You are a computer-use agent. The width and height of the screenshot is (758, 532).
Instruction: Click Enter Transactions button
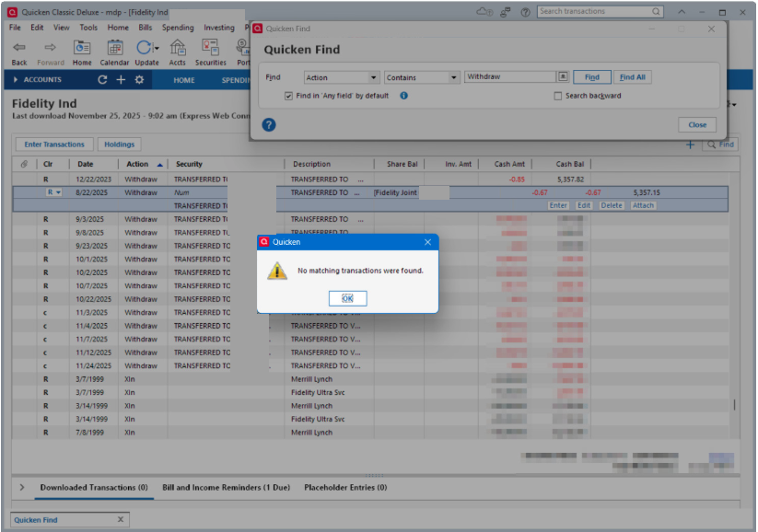(x=54, y=145)
